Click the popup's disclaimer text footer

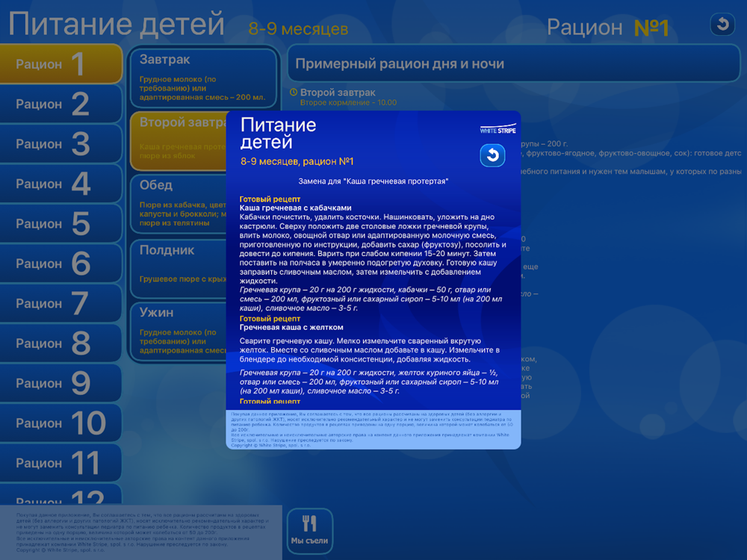(373, 429)
